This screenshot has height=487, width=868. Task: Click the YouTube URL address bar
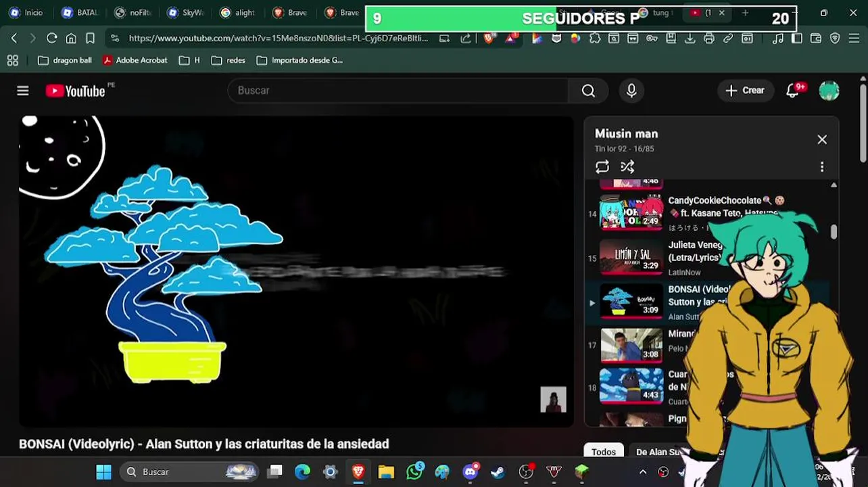click(278, 39)
